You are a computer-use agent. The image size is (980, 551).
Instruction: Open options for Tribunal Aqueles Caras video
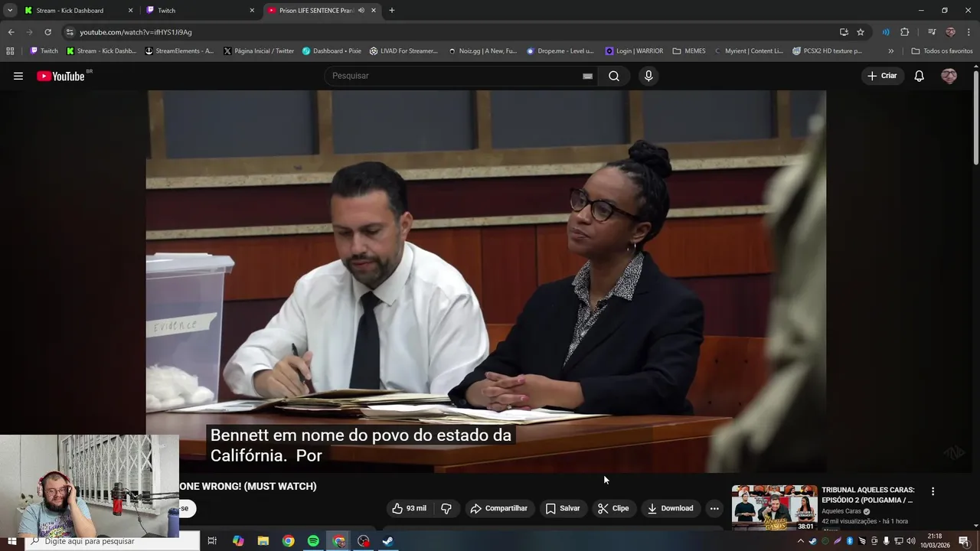933,491
